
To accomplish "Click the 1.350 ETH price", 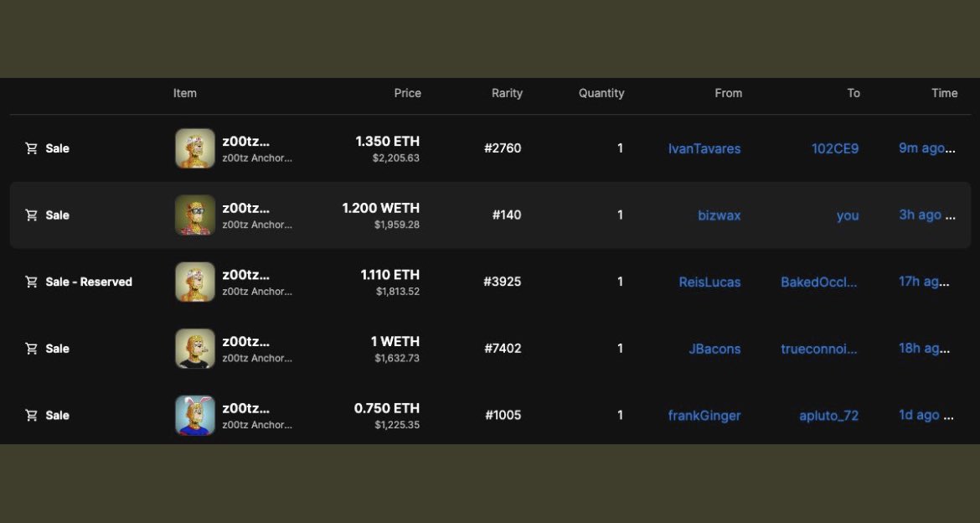I will point(388,142).
